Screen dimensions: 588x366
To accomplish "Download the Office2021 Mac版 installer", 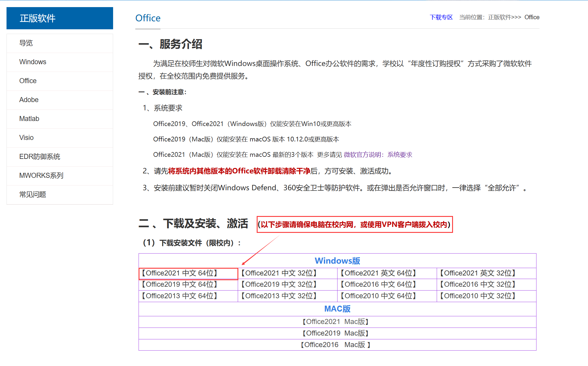I will [335, 322].
